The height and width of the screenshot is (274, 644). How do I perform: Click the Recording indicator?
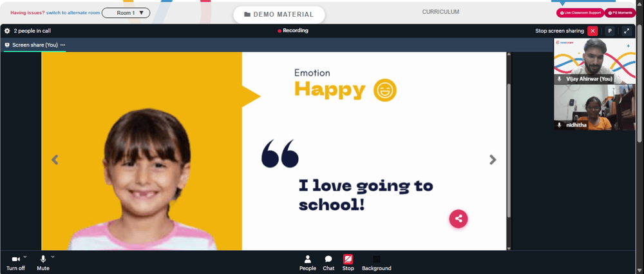(293, 30)
